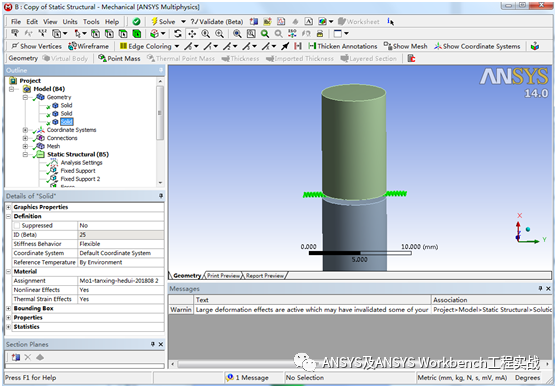This screenshot has height=388, width=557.
Task: Open the Tools menu
Action: (x=91, y=22)
